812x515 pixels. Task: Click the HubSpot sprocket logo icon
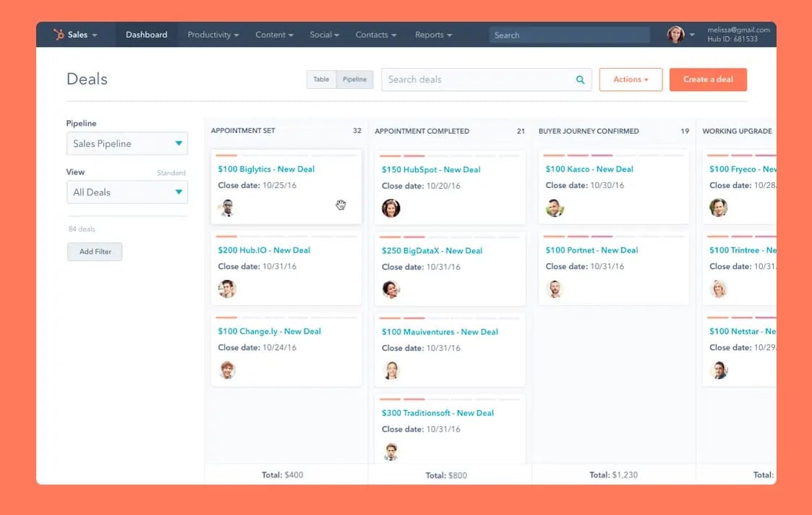click(x=59, y=35)
